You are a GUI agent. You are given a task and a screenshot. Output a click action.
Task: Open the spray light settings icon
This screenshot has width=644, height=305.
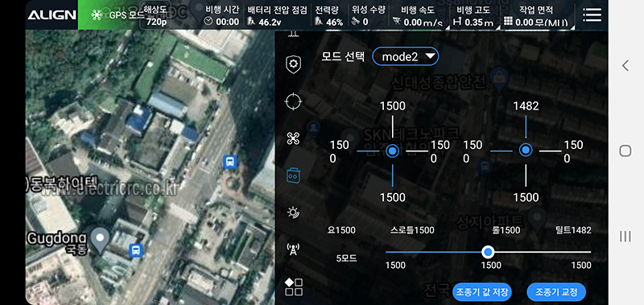coord(293,212)
